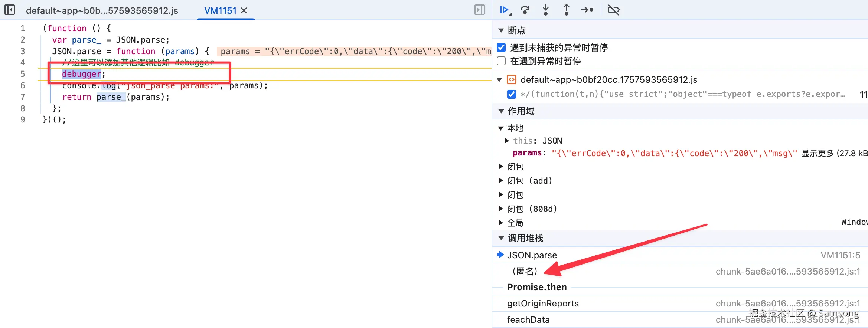
Task: Step out of current function
Action: click(567, 10)
